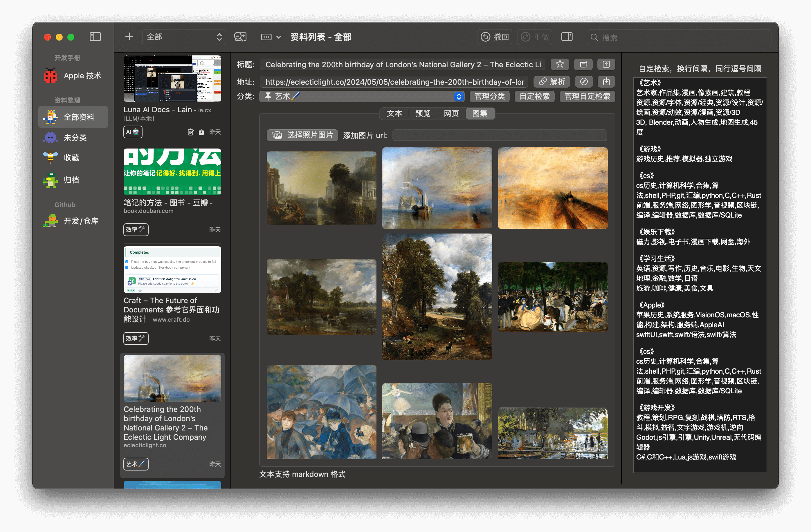The image size is (811, 532).
Task: Focus the 搜索 search field
Action: click(679, 37)
